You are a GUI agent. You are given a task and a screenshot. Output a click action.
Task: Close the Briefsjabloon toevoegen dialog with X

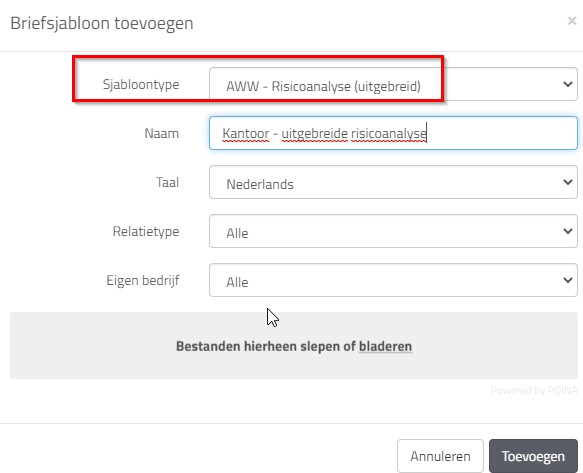click(x=572, y=21)
